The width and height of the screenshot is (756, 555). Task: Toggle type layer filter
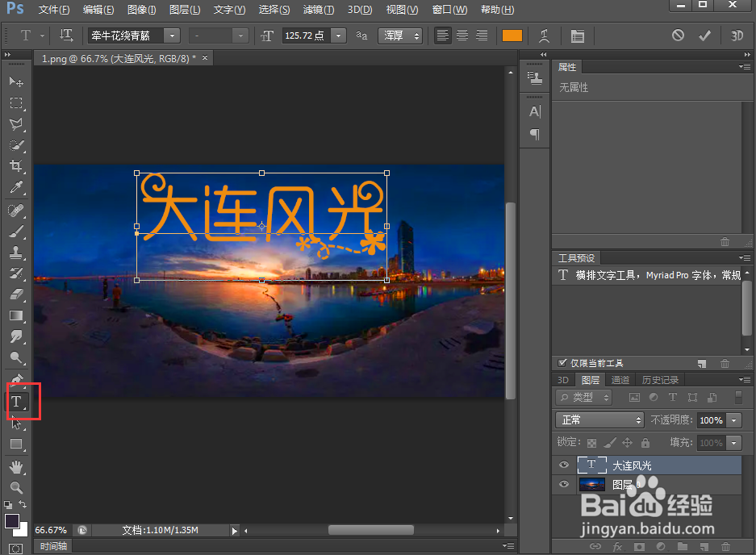click(x=673, y=398)
